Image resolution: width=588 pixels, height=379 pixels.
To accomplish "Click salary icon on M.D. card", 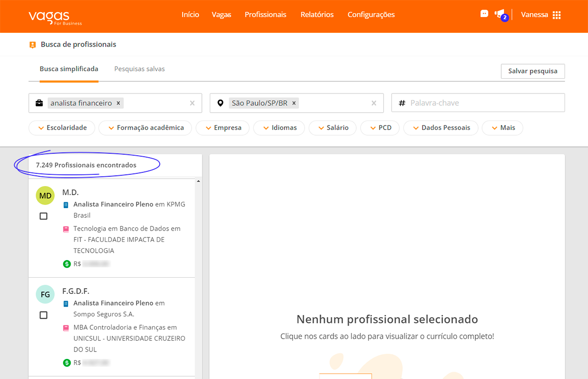I will [x=67, y=264].
